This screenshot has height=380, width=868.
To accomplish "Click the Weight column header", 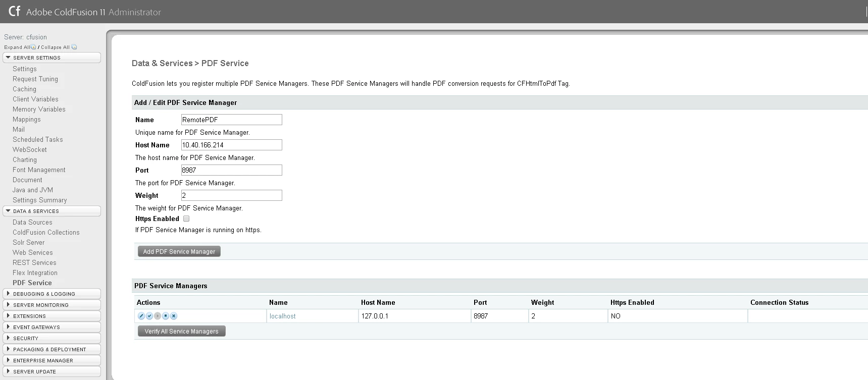I will coord(542,302).
